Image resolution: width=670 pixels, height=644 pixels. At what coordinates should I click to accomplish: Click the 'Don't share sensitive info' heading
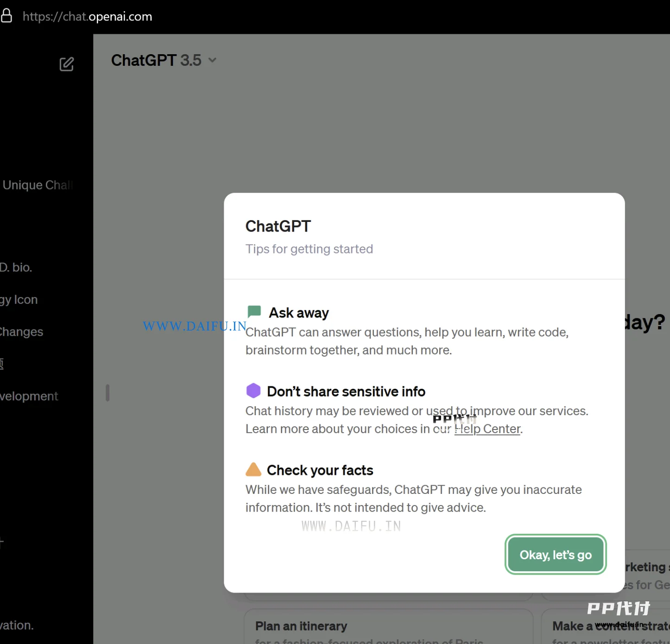[x=346, y=391]
